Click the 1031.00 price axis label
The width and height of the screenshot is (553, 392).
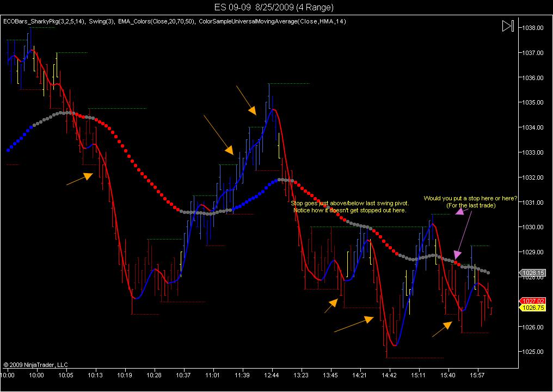pyautogui.click(x=532, y=203)
